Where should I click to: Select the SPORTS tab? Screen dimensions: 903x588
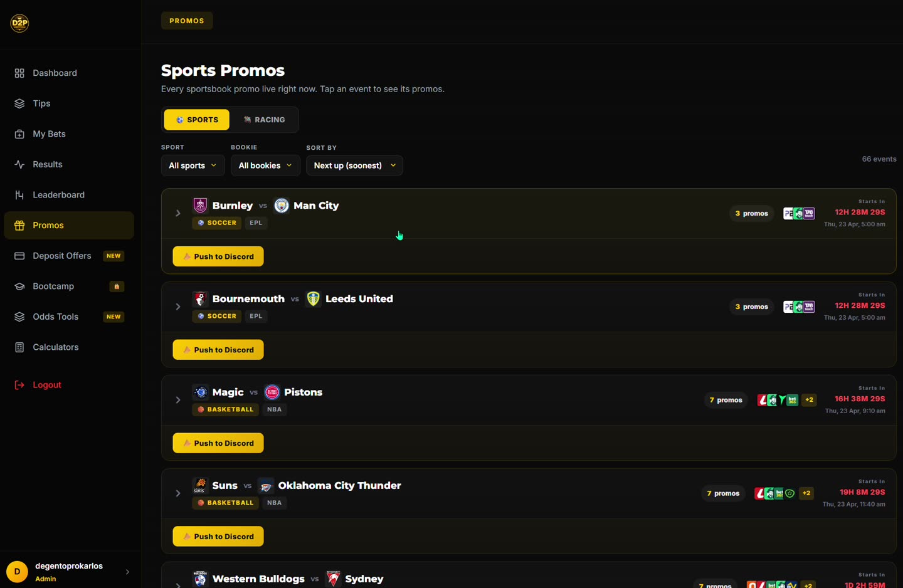click(x=196, y=119)
